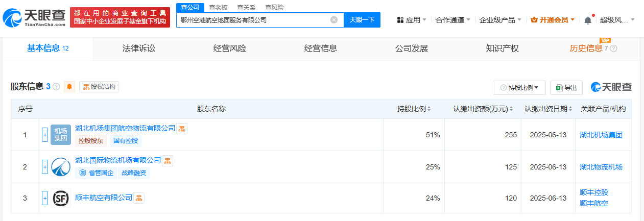Click the SF logo of 顺丰航空

[x=61, y=198]
